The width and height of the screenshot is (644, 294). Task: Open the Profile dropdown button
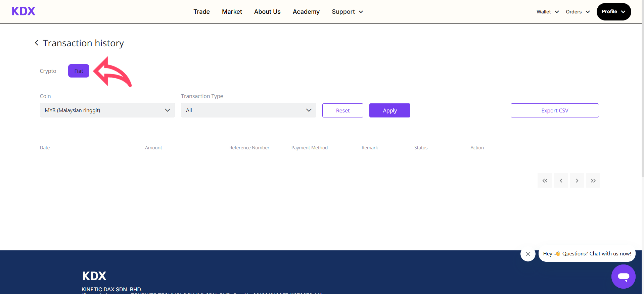pyautogui.click(x=614, y=12)
